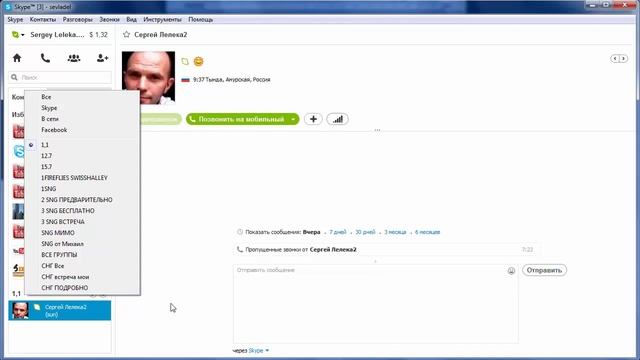Open the Вид menu
Screen dimensions: 640x360
(131, 19)
